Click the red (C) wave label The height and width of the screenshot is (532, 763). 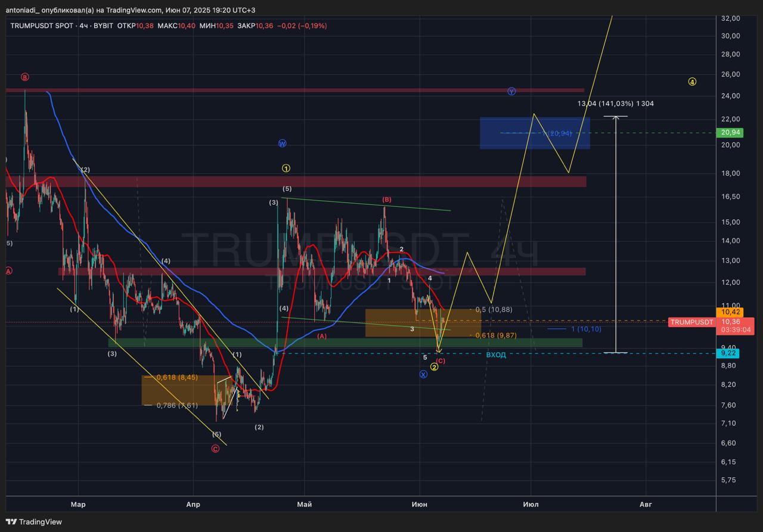tap(441, 360)
